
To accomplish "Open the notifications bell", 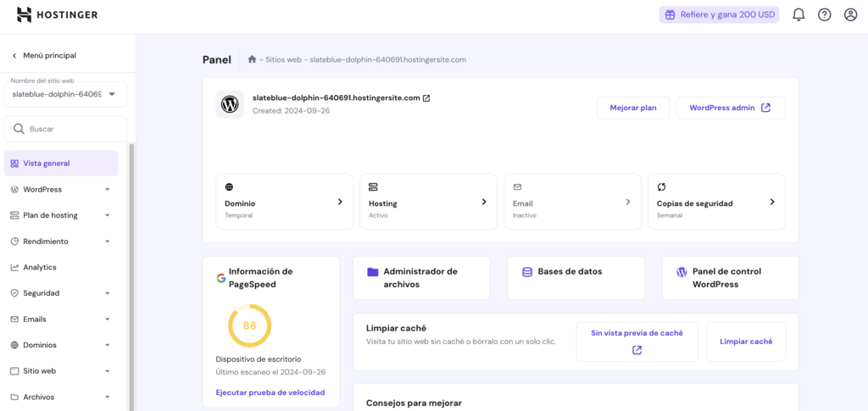I will pos(798,14).
